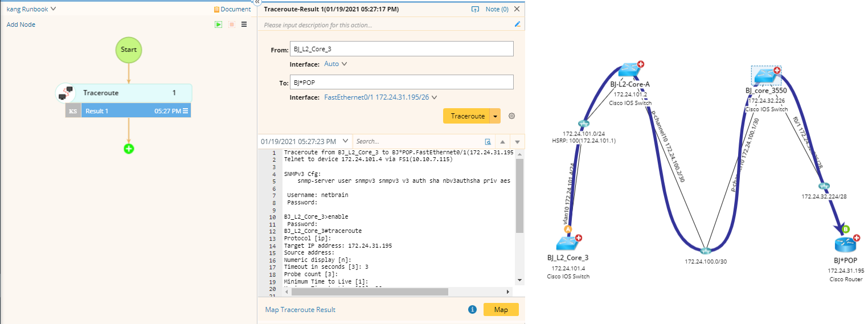Image resolution: width=868 pixels, height=324 pixels.
Task: Click the Document icon link
Action: pos(232,9)
